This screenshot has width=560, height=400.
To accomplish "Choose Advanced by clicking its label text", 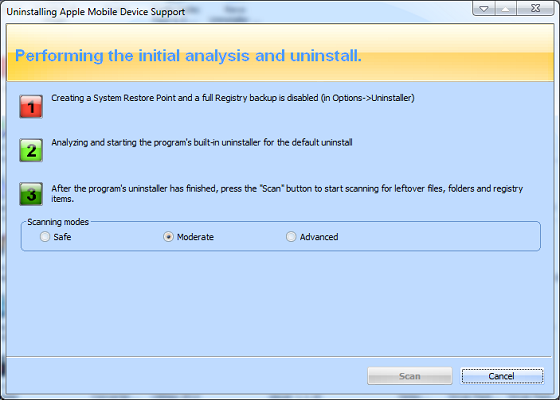I will coord(319,237).
